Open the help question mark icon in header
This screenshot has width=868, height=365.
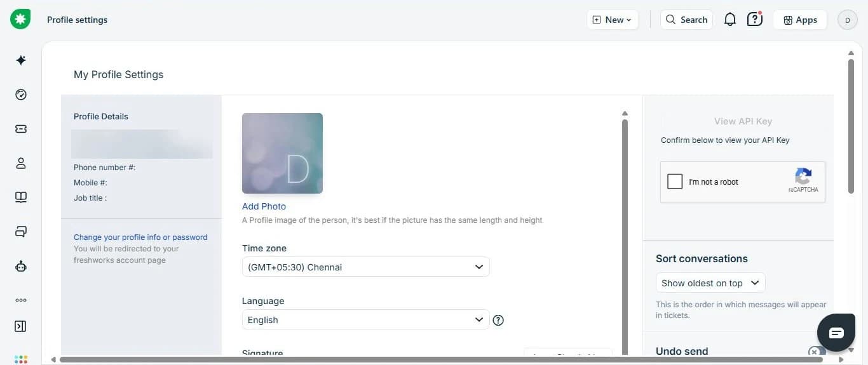pyautogui.click(x=755, y=19)
